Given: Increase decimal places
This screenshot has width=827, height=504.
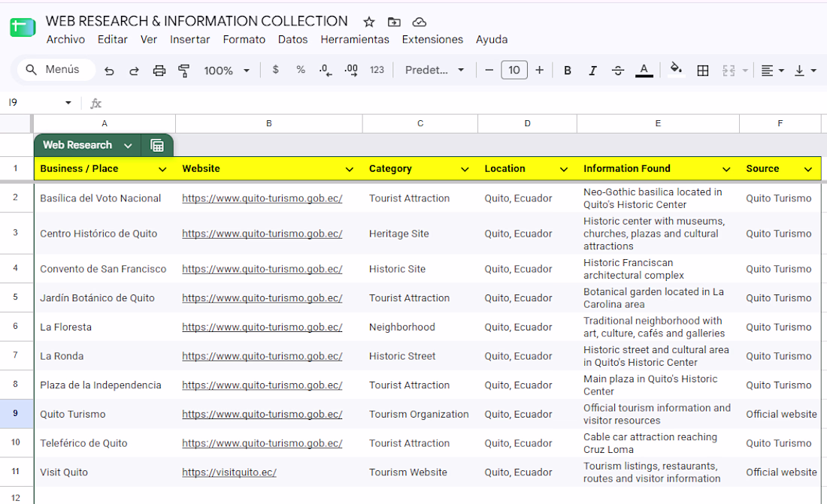Looking at the screenshot, I should [x=351, y=70].
